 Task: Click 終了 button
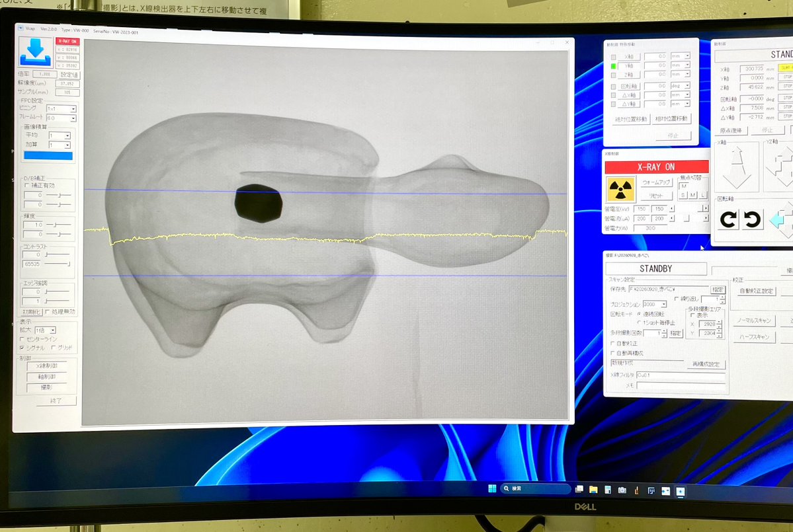pos(56,400)
